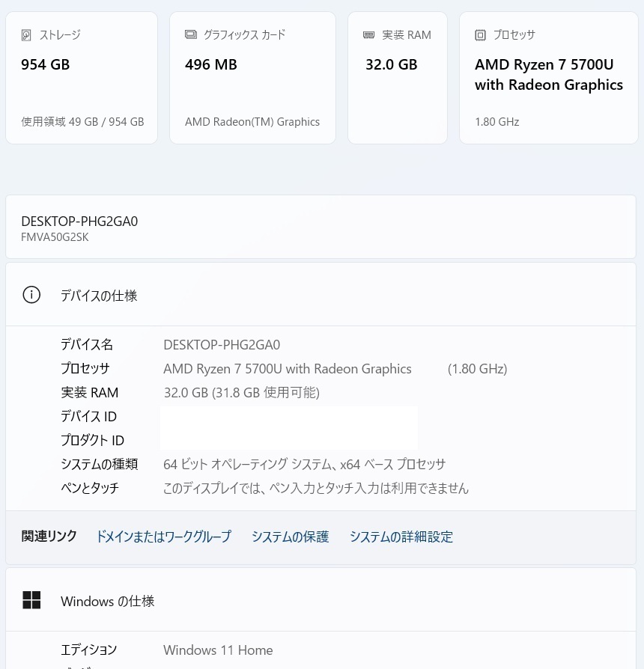This screenshot has height=669, width=644.
Task: Click the エディション label
Action: (x=88, y=650)
